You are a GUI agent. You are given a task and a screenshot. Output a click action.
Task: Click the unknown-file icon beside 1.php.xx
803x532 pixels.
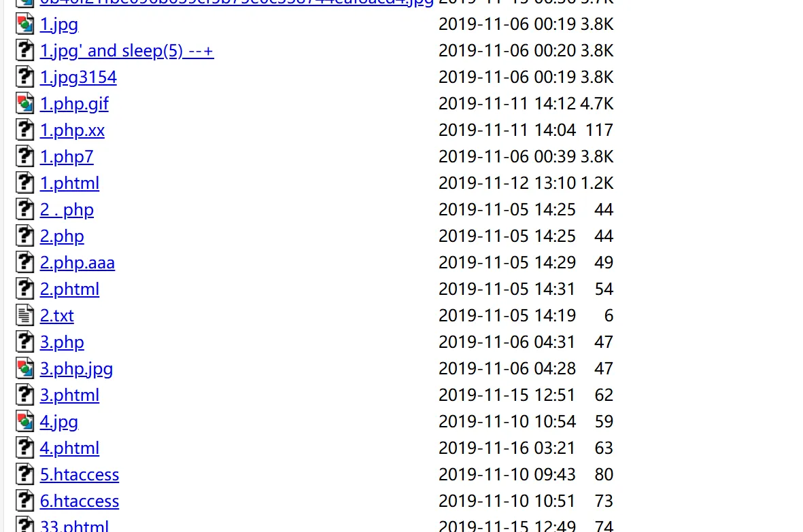point(24,130)
